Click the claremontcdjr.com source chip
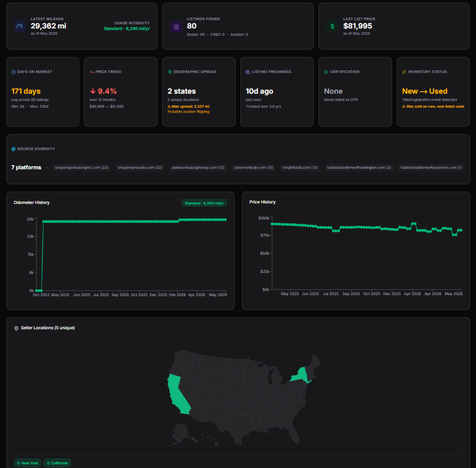The image size is (476, 468). point(253,168)
